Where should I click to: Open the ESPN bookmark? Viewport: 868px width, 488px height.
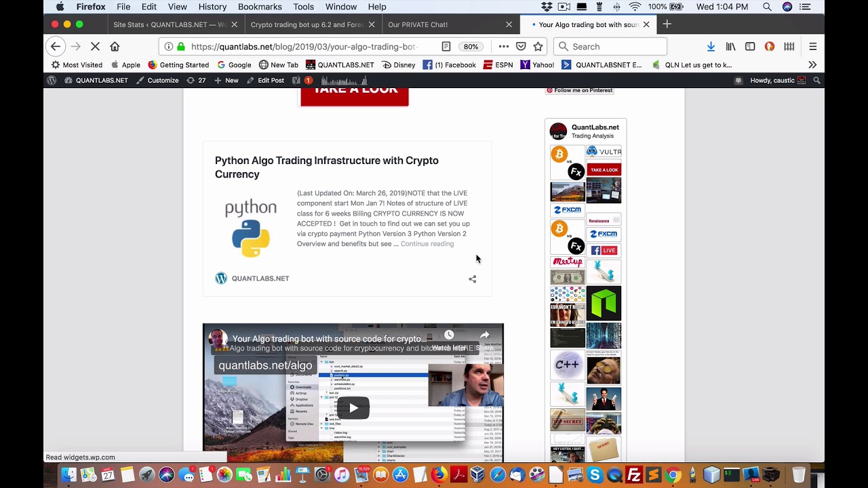(x=498, y=65)
